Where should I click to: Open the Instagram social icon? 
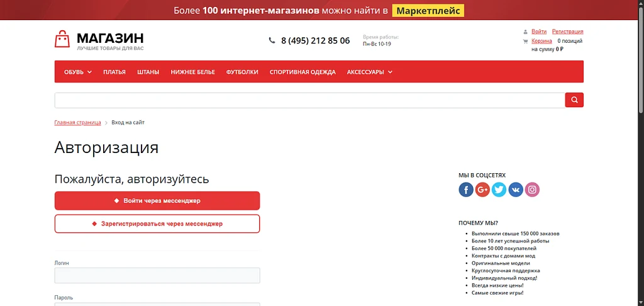point(532,190)
